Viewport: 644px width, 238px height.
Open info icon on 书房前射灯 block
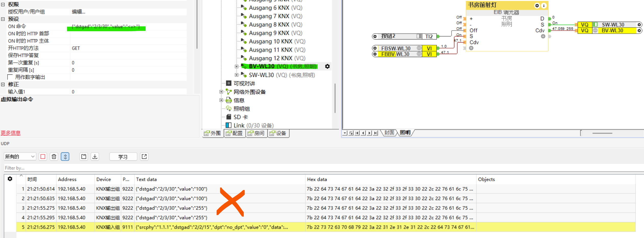coord(544,5)
